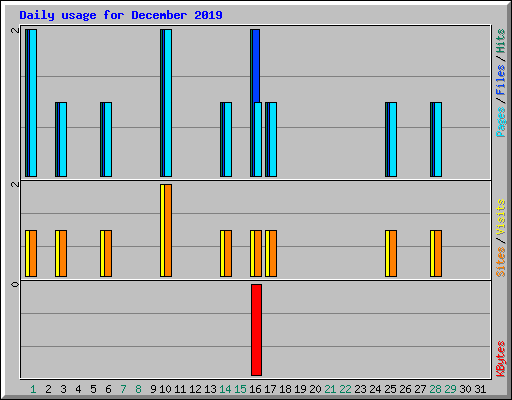This screenshot has height=400, width=512.
Task: Click day label '25' on the x-axis
Action: point(390,389)
